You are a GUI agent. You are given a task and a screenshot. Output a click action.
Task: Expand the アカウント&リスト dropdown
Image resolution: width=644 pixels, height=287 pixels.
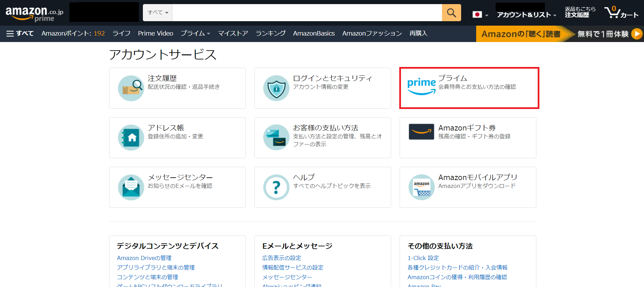point(526,15)
